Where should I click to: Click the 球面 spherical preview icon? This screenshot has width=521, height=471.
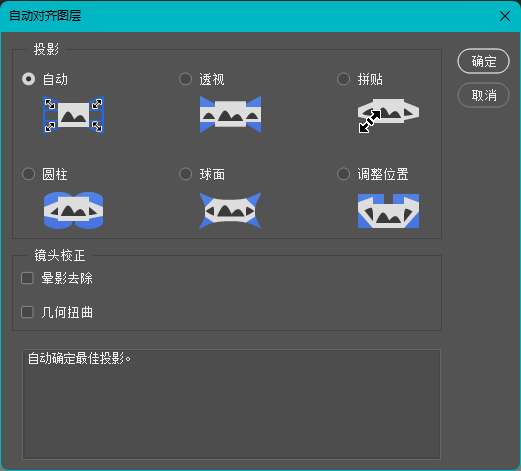230,211
